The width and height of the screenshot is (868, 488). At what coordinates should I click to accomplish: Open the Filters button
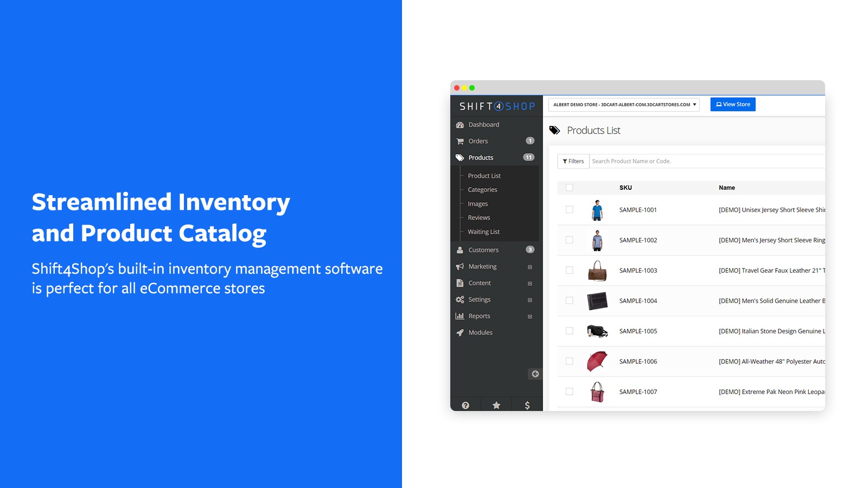[x=573, y=161]
